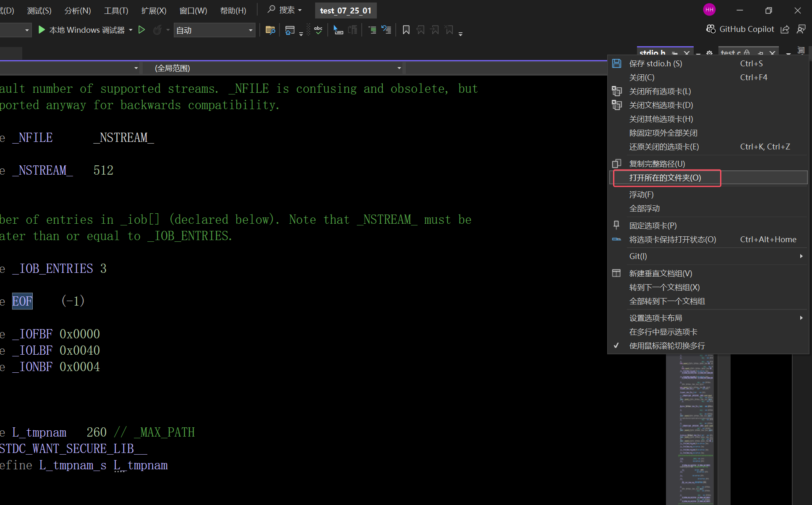Click 复制完整路径(U) in context menu
This screenshot has width=812, height=505.
pos(657,164)
